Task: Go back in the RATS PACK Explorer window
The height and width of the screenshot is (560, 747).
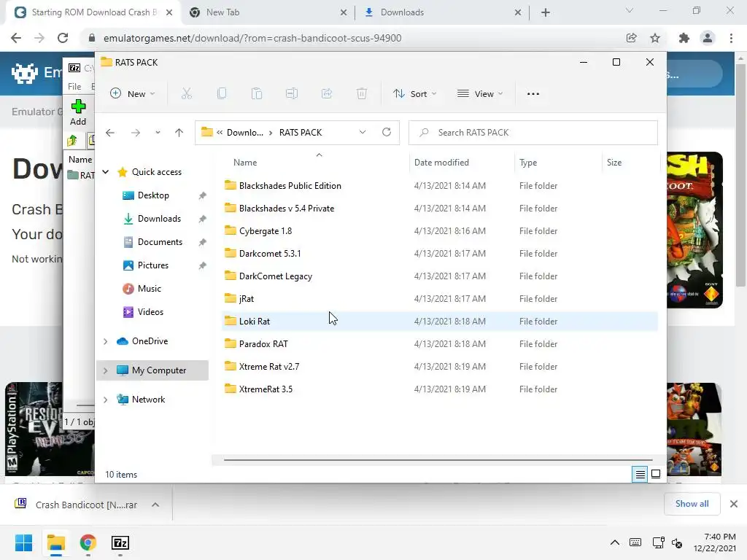Action: 110,133
